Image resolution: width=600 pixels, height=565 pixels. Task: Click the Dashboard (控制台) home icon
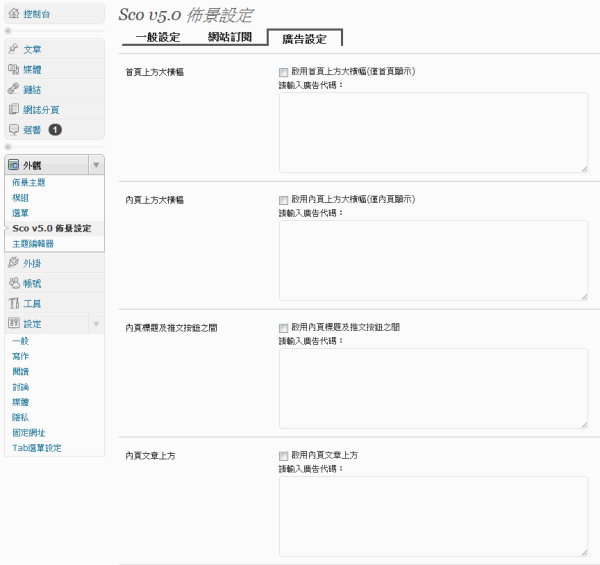pos(14,14)
